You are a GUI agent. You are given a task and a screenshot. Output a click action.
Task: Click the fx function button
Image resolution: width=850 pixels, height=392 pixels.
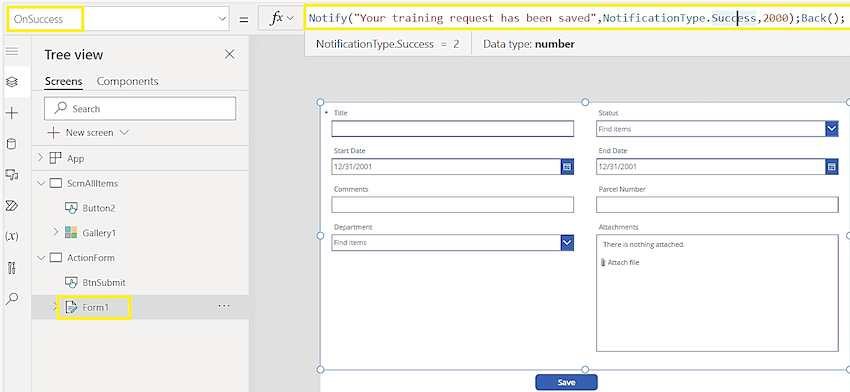(281, 18)
